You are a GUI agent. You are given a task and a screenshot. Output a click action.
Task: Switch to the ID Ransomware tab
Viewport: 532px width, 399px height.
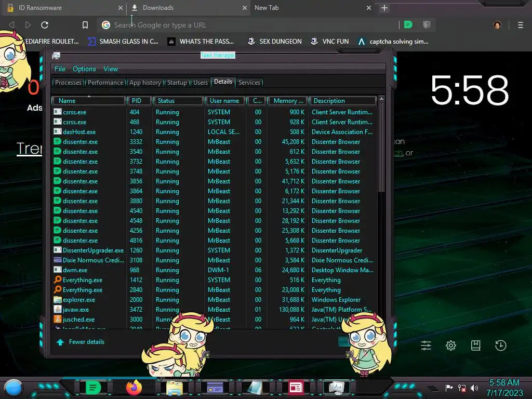63,7
